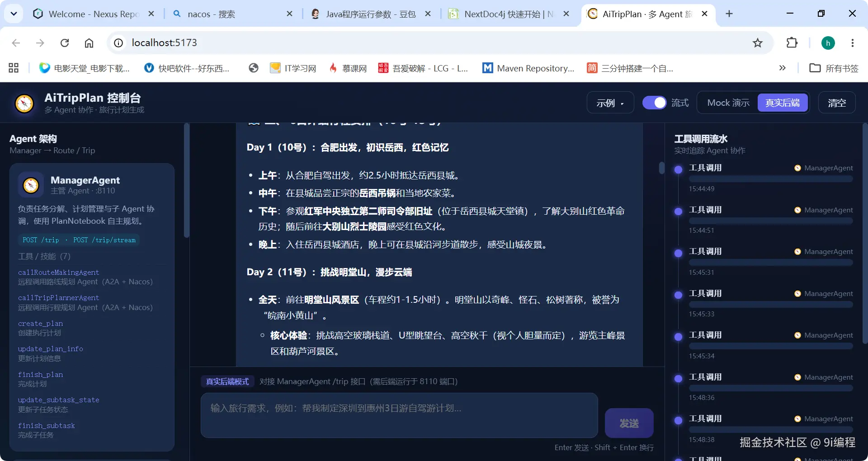Click the browser forward arrow
The width and height of the screenshot is (868, 461).
(40, 43)
